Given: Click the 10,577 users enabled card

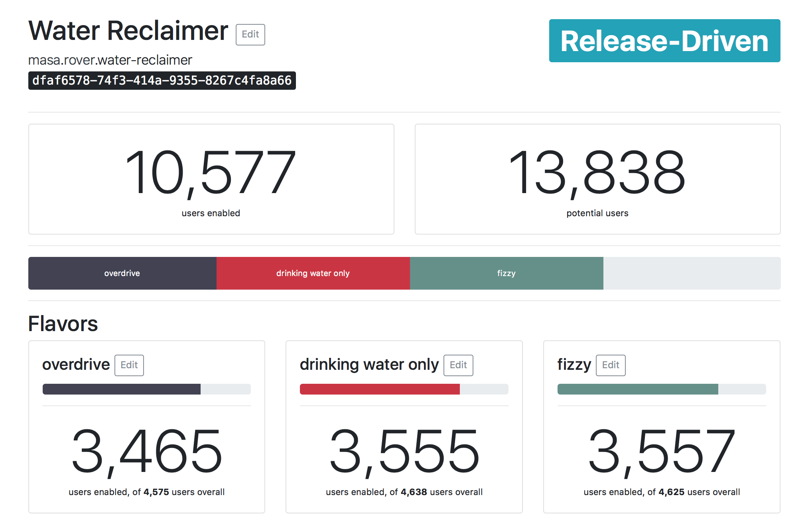Looking at the screenshot, I should click(x=211, y=179).
